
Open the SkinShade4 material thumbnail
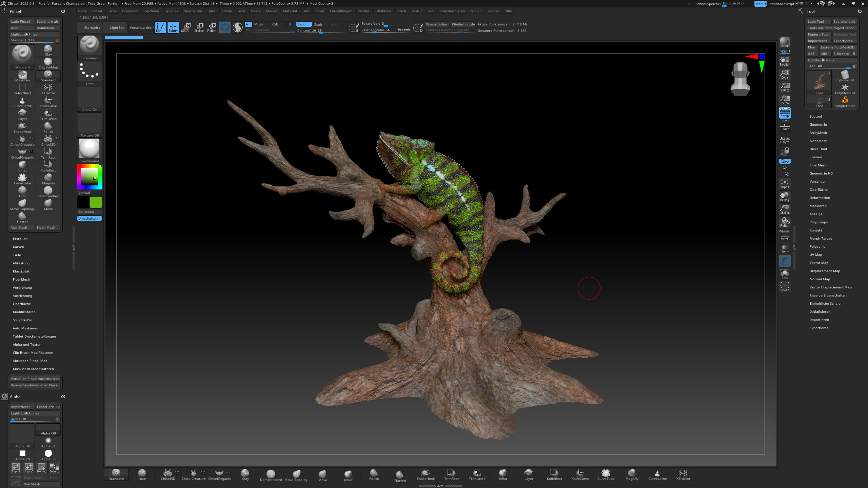[89, 150]
